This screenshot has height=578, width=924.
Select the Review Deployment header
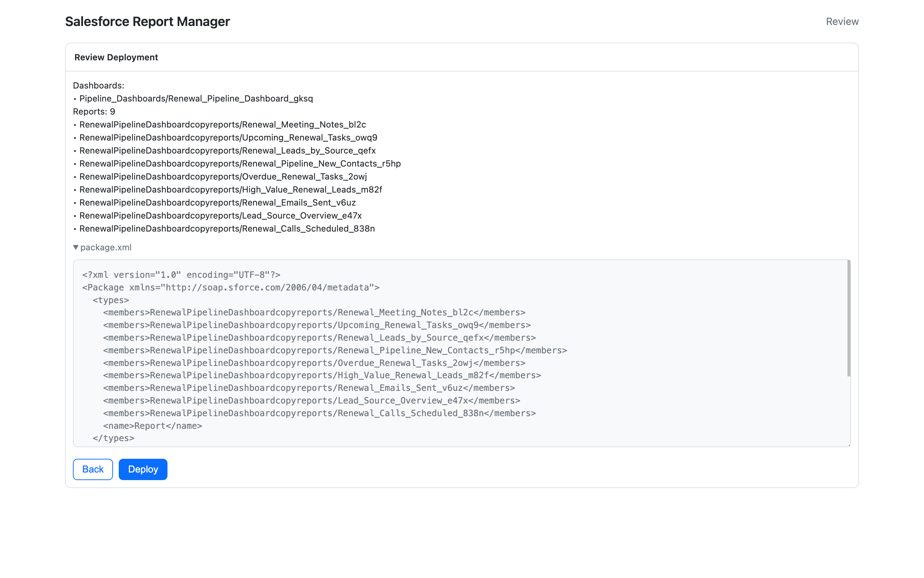(x=116, y=57)
